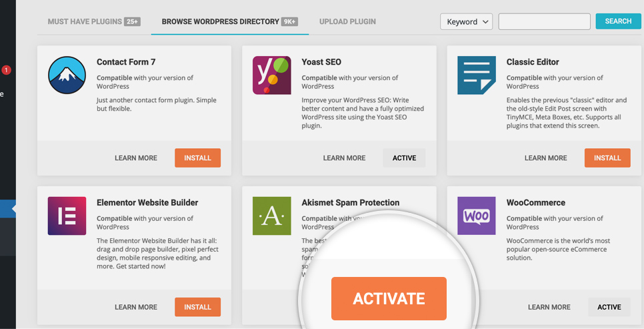The width and height of the screenshot is (644, 329).
Task: Activate the Akismet Spam Protection plugin
Action: point(389,298)
